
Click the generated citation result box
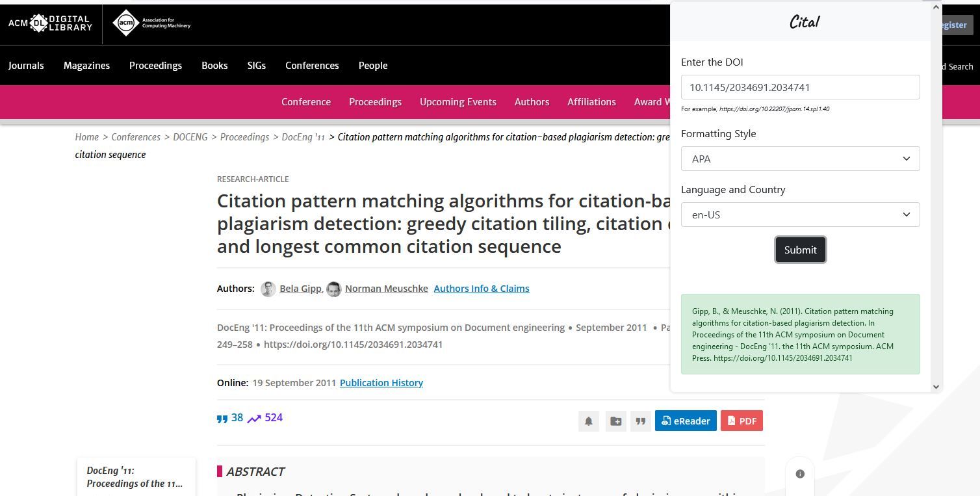click(x=800, y=334)
